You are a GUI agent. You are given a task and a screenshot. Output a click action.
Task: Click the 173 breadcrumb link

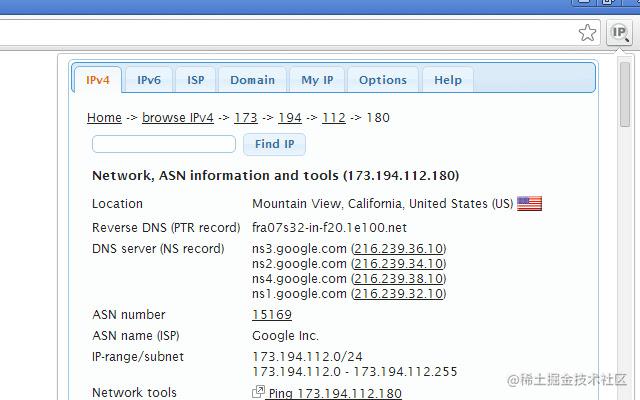246,118
